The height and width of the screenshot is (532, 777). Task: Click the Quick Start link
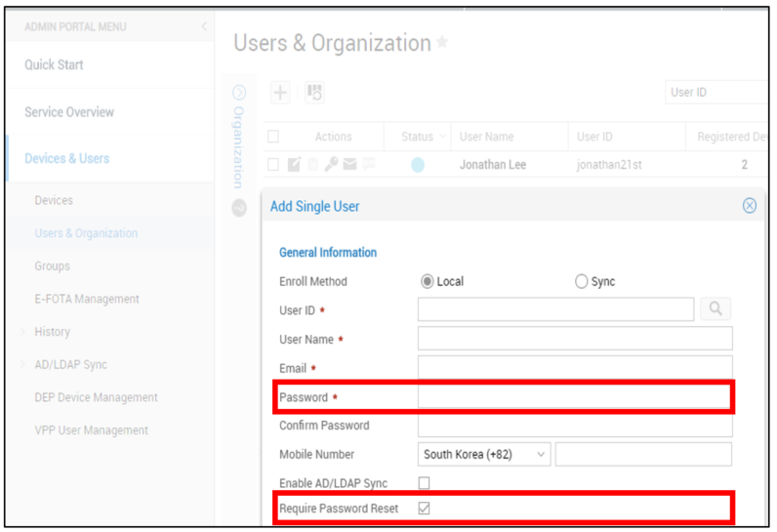coord(54,64)
